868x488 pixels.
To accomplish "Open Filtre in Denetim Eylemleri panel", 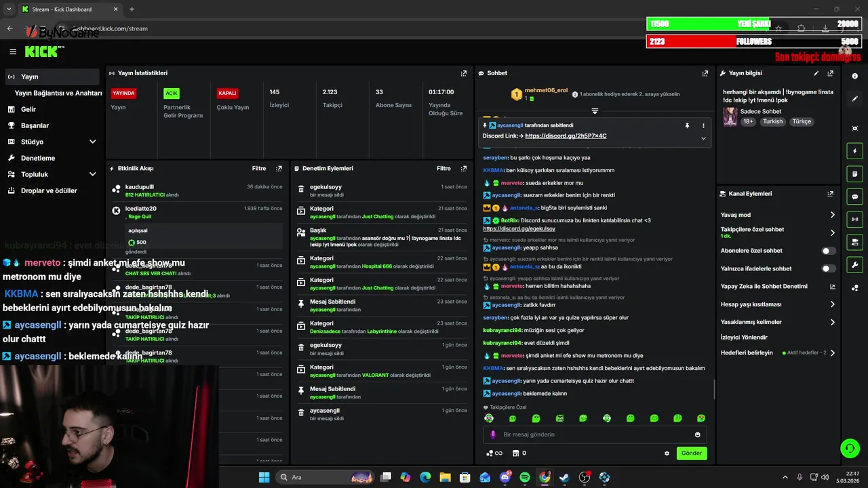I will pos(443,169).
